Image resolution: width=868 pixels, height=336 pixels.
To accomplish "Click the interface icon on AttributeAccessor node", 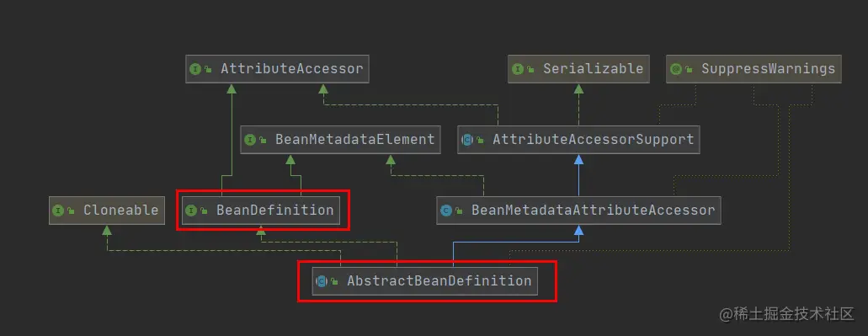I will click(194, 69).
